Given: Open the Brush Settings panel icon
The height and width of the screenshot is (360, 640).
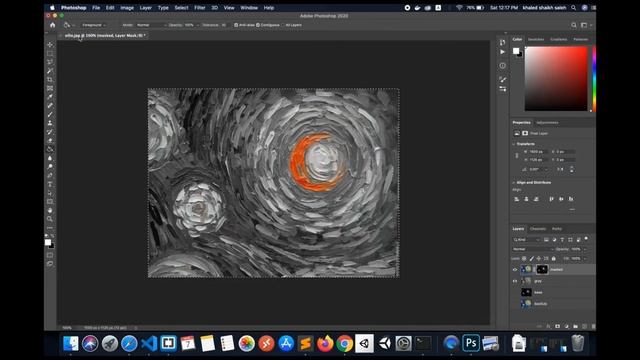Looking at the screenshot, I should pyautogui.click(x=502, y=80).
